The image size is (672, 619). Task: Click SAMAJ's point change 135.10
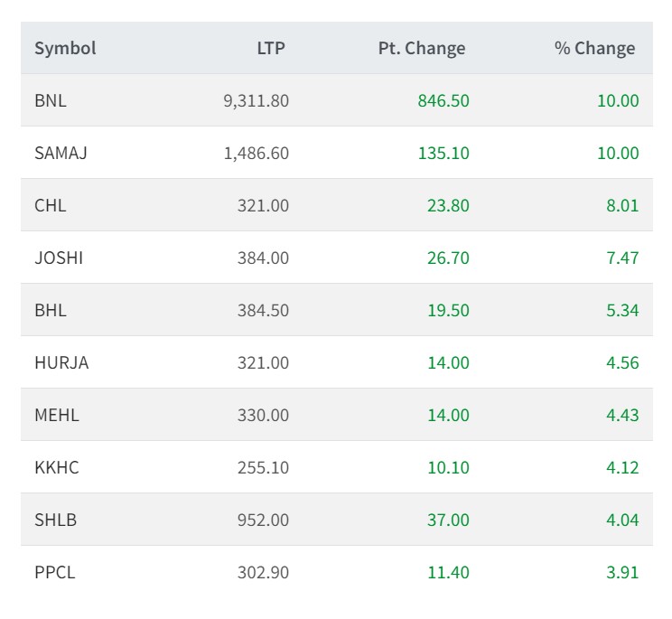pyautogui.click(x=443, y=153)
